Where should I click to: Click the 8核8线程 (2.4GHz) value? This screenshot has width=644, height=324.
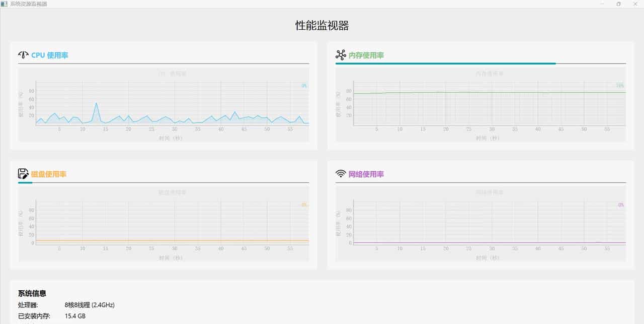coord(90,305)
